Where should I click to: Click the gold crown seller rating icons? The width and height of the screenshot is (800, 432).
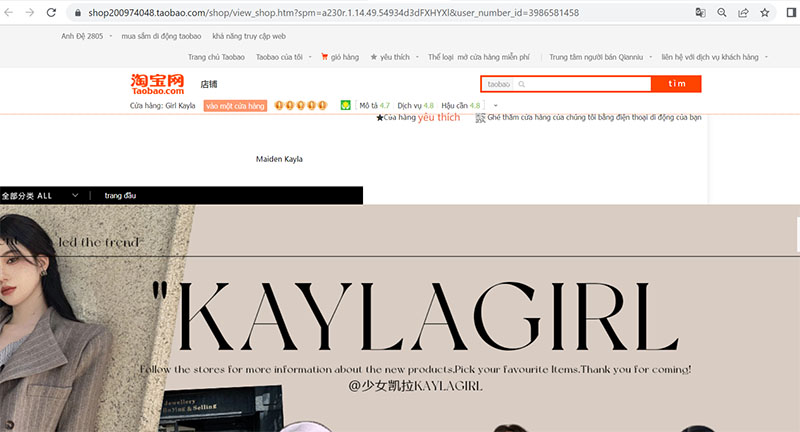[x=301, y=106]
